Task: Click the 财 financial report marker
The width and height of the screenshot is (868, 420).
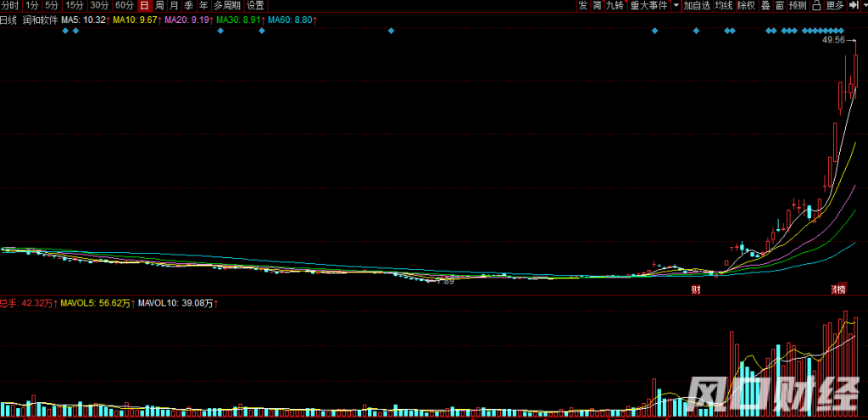Action: [x=697, y=289]
